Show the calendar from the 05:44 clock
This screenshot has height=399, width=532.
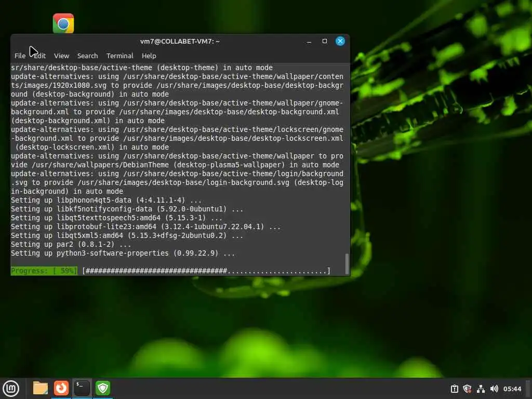coord(512,389)
